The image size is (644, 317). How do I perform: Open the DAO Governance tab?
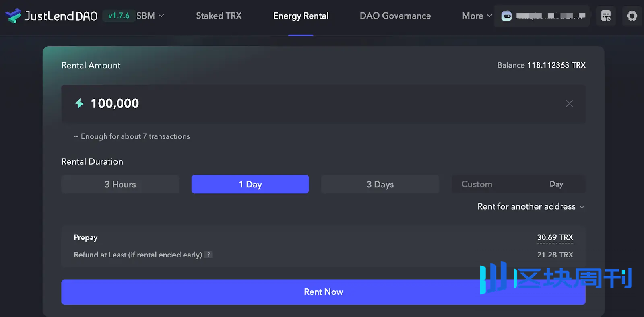(x=395, y=16)
